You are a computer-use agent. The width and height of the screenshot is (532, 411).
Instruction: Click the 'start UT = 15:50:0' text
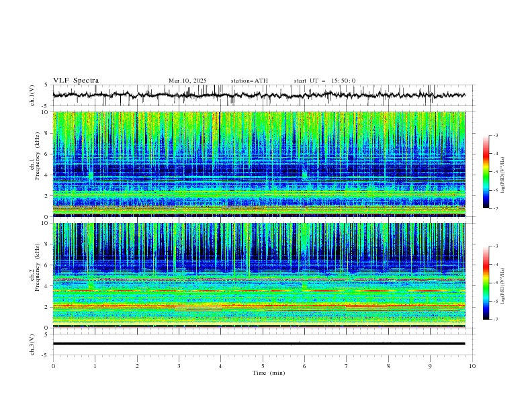pos(324,81)
